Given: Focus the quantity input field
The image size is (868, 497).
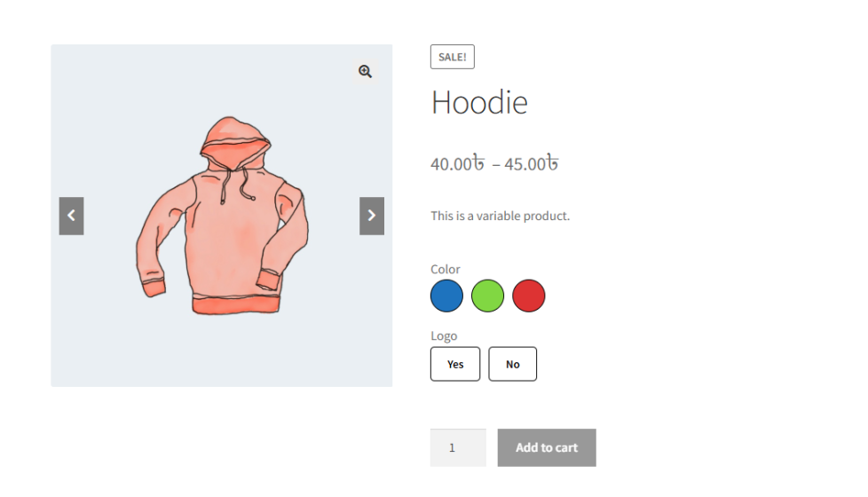Looking at the screenshot, I should tap(458, 447).
